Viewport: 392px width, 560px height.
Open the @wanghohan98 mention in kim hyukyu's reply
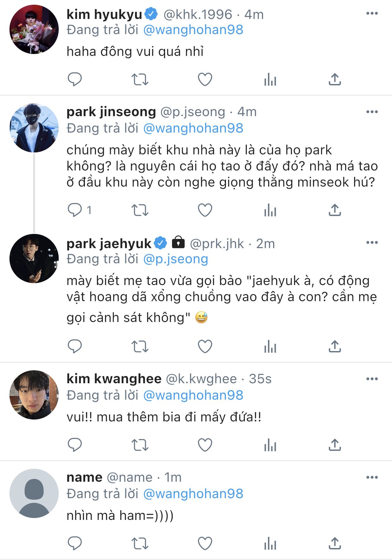click(x=193, y=30)
